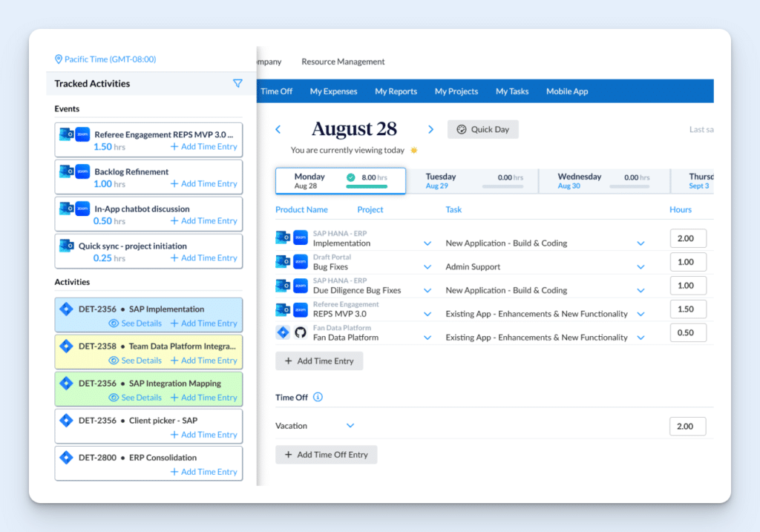This screenshot has width=760, height=532.
Task: Add Time Entry for Client picker - SAP
Action: (203, 435)
